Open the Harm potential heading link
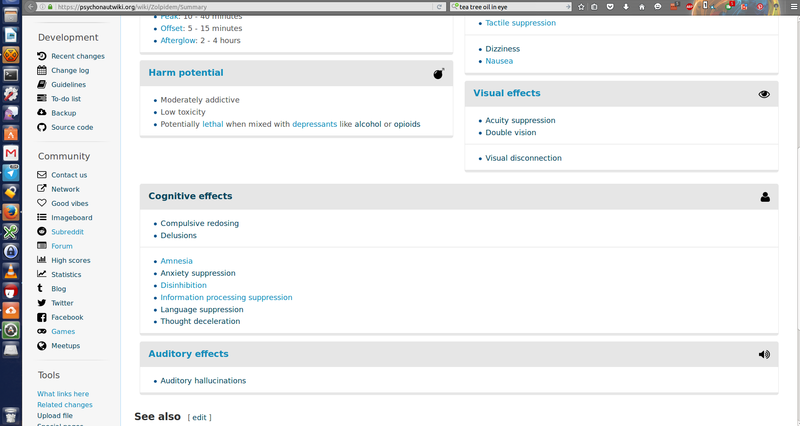 186,72
